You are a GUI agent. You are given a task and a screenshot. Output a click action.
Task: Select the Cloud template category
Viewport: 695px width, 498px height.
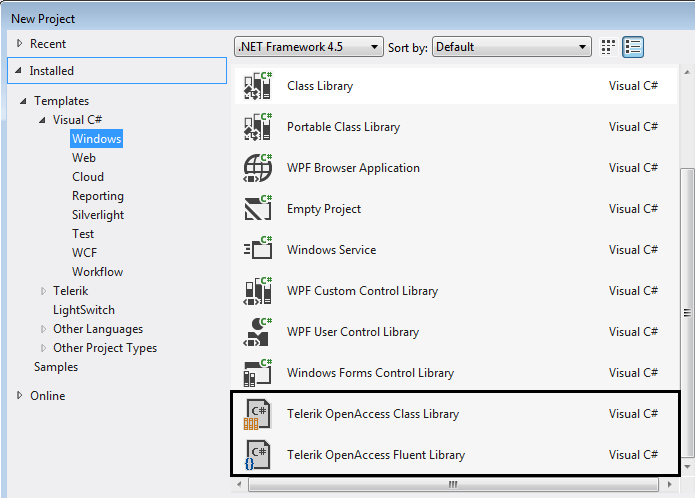point(88,177)
